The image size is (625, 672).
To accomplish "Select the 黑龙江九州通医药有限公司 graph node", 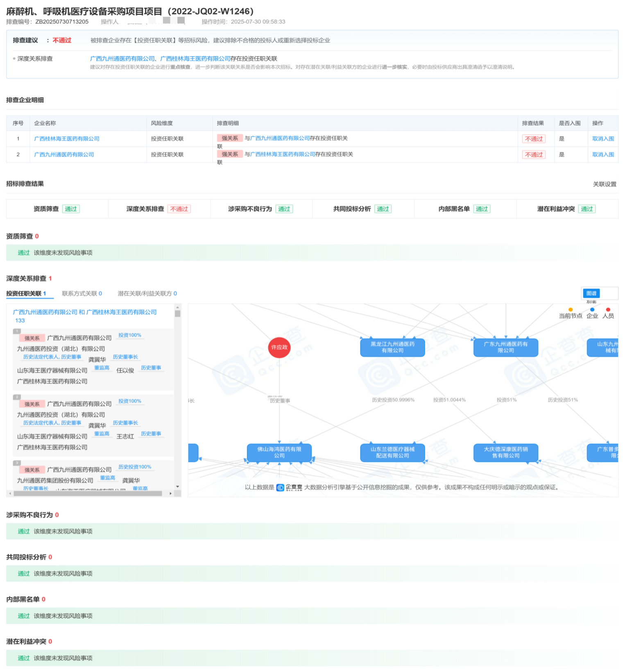I will [392, 347].
